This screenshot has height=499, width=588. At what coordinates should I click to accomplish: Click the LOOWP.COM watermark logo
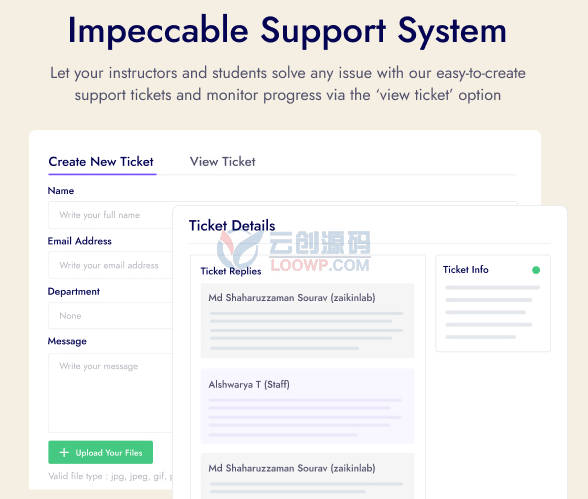point(294,249)
